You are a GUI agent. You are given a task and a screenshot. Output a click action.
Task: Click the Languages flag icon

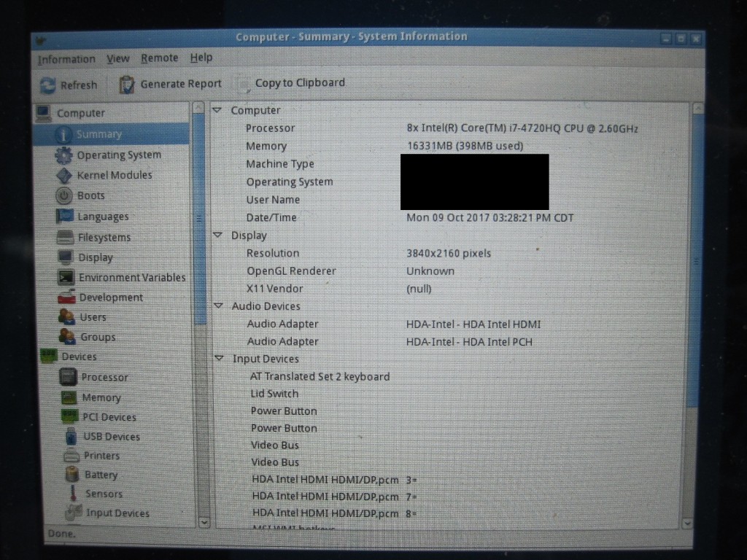pos(64,216)
